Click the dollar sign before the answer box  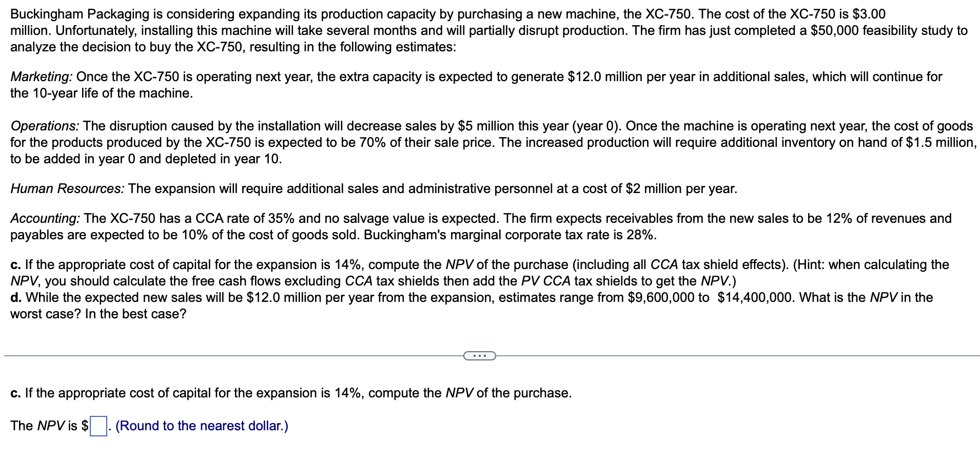[85, 425]
